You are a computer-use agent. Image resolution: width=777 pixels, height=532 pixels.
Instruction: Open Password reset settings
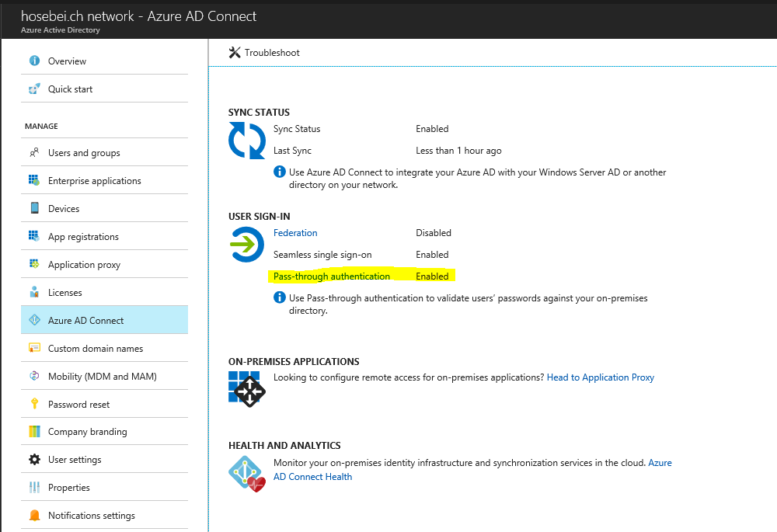click(x=105, y=404)
